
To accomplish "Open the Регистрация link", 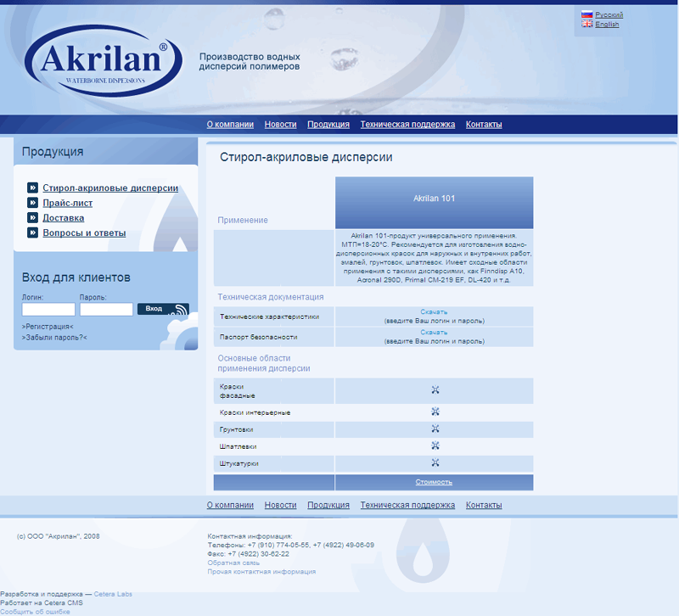I will tap(48, 327).
